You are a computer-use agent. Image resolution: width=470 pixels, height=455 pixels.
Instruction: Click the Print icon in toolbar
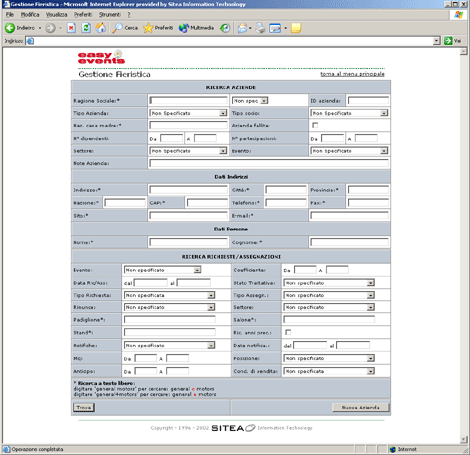pos(260,28)
